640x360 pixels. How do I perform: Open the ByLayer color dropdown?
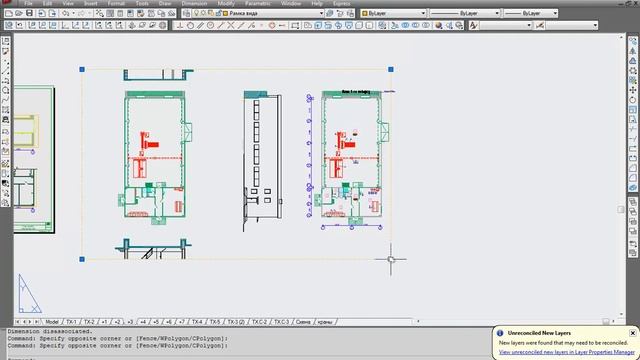(x=423, y=13)
